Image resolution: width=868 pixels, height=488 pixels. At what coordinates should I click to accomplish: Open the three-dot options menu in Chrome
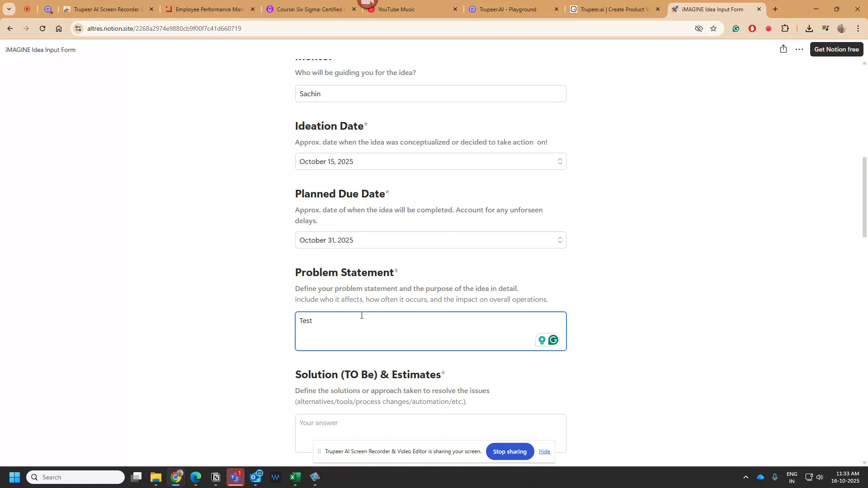point(858,28)
